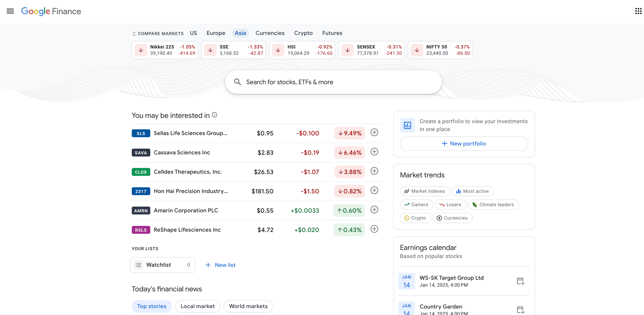
Task: Add WS-SK Target Group earnings to calendar
Action: click(x=520, y=281)
